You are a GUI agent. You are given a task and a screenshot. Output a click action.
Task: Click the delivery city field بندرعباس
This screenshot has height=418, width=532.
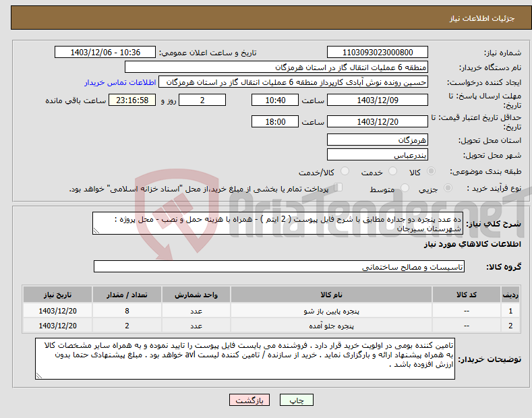(378, 154)
